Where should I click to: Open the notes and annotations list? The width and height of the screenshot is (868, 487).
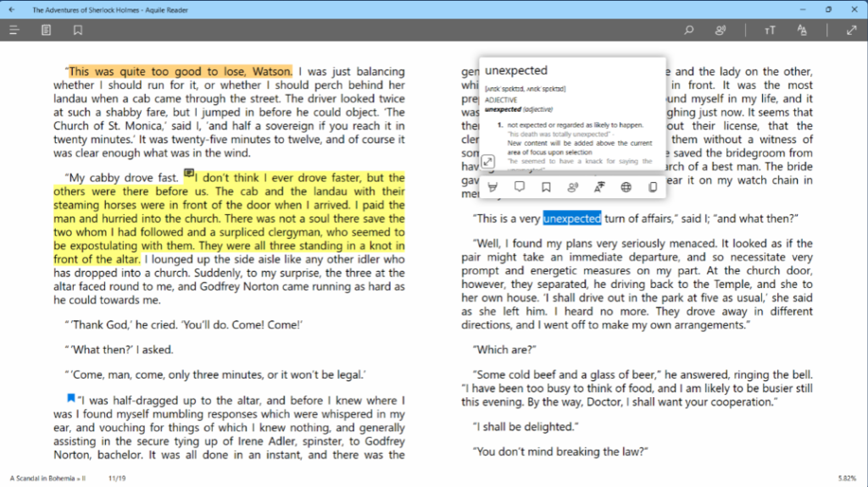(46, 30)
